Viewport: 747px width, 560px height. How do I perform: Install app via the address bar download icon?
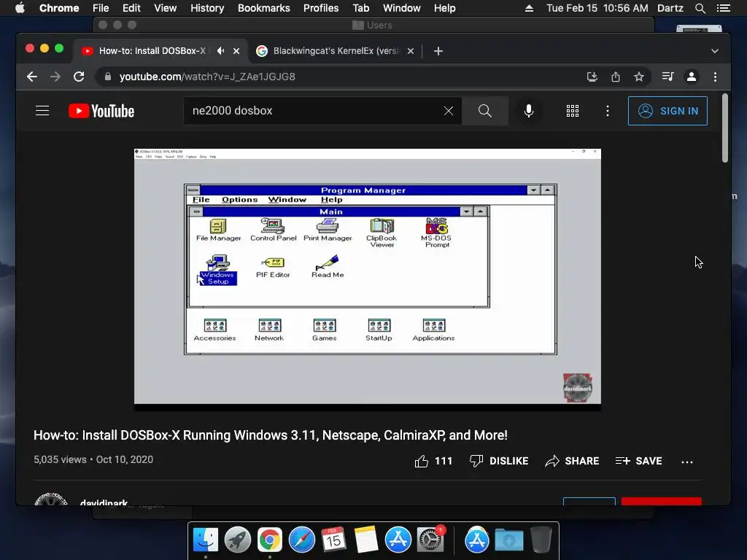tap(592, 77)
